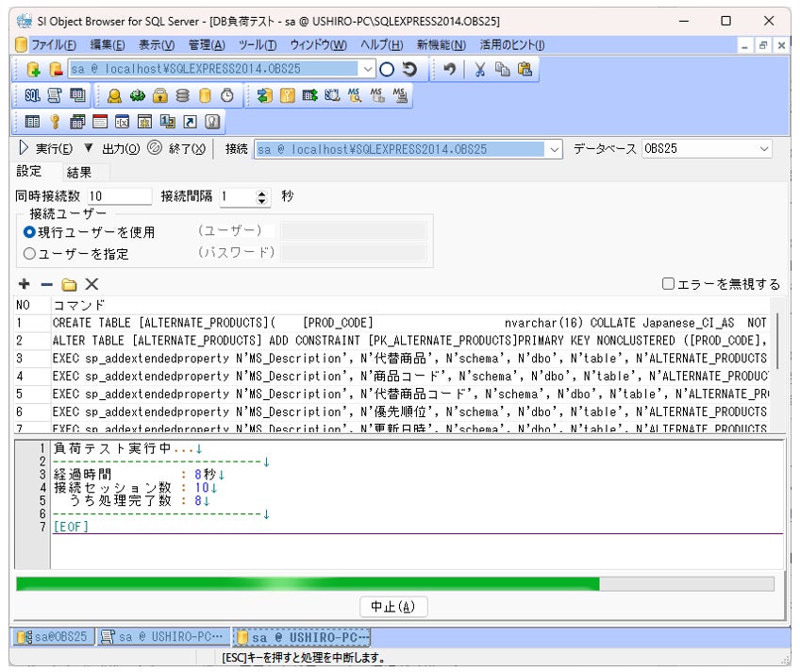Click the 終了(X) button
The width and height of the screenshot is (800, 672).
[176, 148]
